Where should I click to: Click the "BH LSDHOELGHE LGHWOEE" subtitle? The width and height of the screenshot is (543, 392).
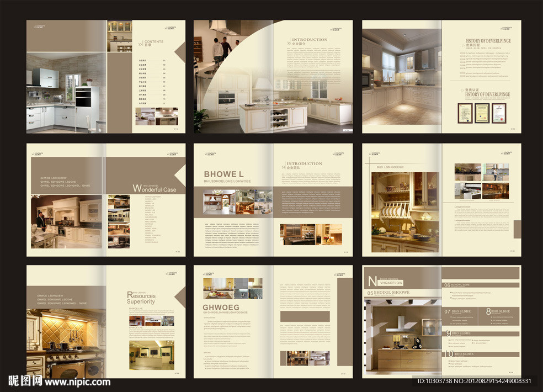point(227,181)
